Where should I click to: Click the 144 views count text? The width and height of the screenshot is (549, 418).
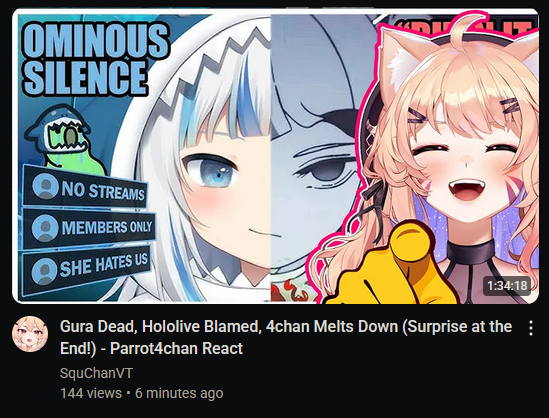click(91, 393)
